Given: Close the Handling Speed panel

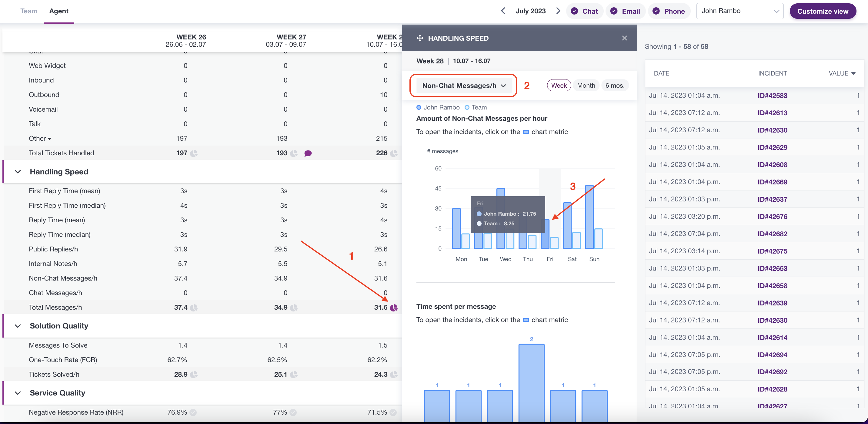Looking at the screenshot, I should (624, 38).
